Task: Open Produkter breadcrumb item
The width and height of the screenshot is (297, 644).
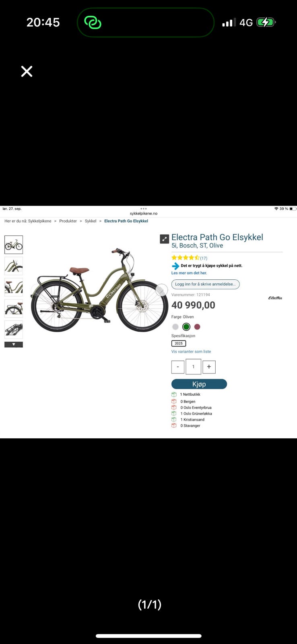Action: [x=68, y=221]
